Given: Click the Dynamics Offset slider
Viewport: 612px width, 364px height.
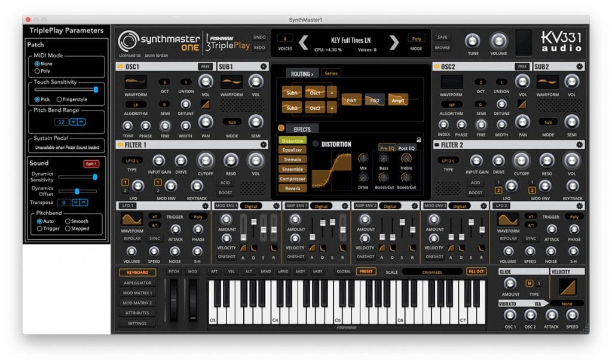Looking at the screenshot, I should 76,192.
